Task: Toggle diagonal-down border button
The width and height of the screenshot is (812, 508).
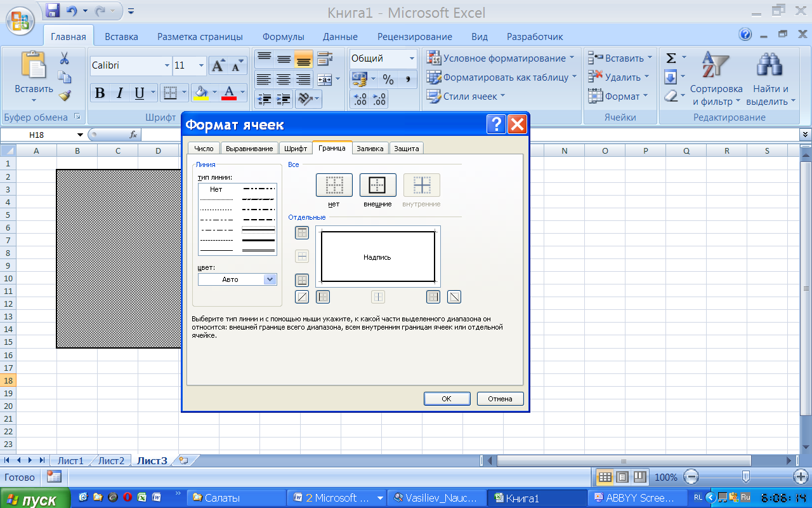Action: point(454,297)
